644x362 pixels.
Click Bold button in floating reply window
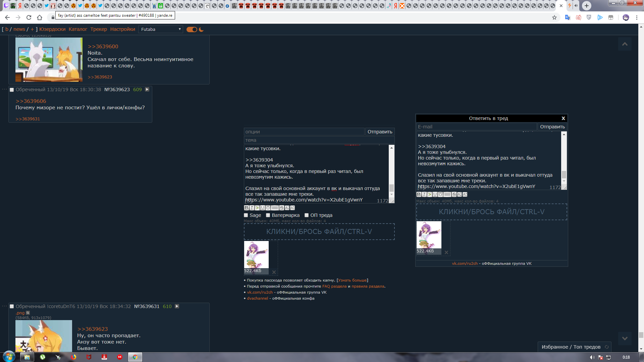(x=419, y=194)
